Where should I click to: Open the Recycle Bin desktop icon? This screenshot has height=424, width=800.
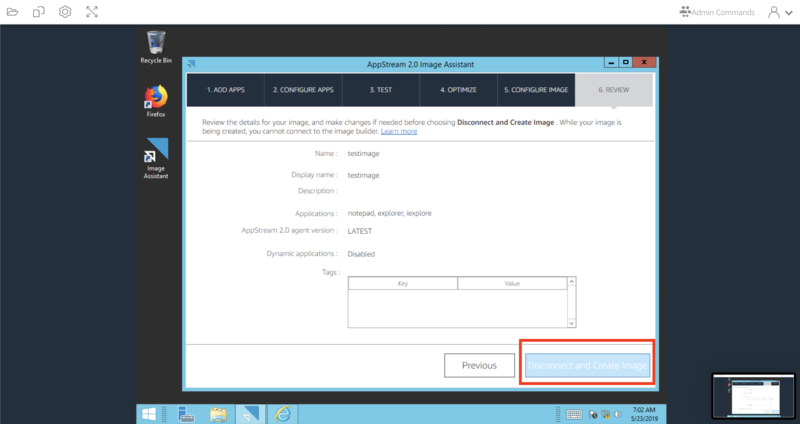tap(156, 47)
